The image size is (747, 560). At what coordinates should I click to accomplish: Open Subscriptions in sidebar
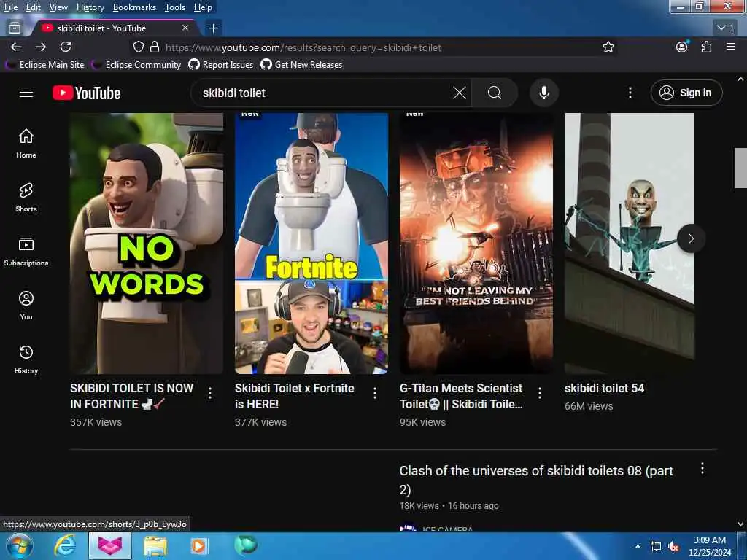coord(26,251)
